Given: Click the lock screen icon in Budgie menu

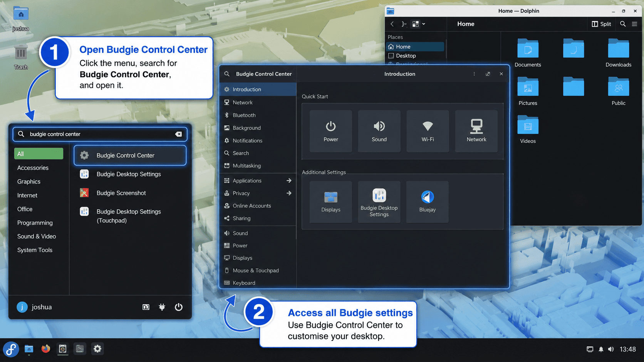Looking at the screenshot, I should [146, 307].
